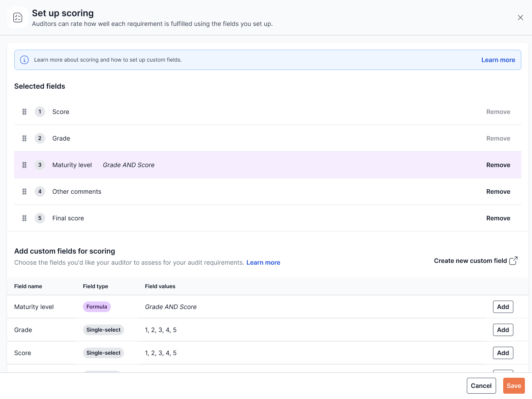Open the external link icon for new custom field

513,261
